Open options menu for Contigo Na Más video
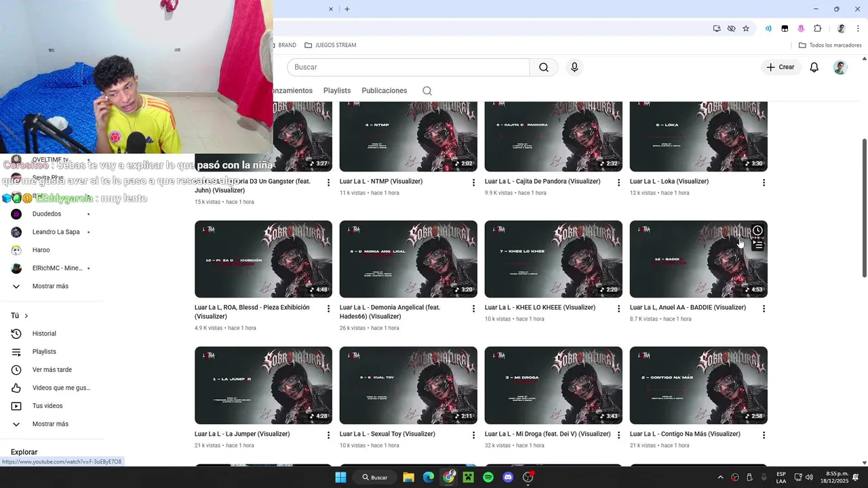The width and height of the screenshot is (868, 488). (764, 435)
